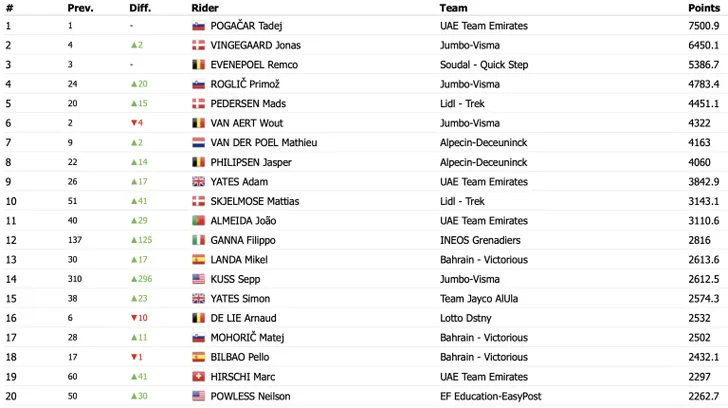
Task: Click Portuguese flag beside ALMEIDA João
Action: 198,221
